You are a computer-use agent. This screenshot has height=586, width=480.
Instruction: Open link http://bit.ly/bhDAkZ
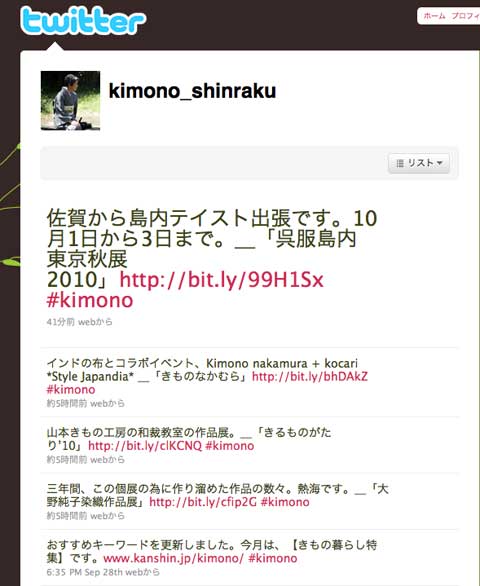[x=310, y=376]
